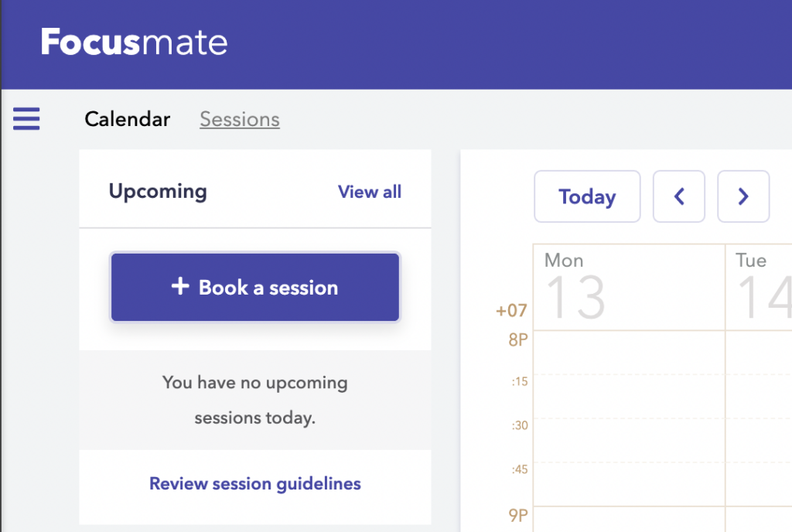
Task: Click the Focusmate logo
Action: pyautogui.click(x=133, y=43)
